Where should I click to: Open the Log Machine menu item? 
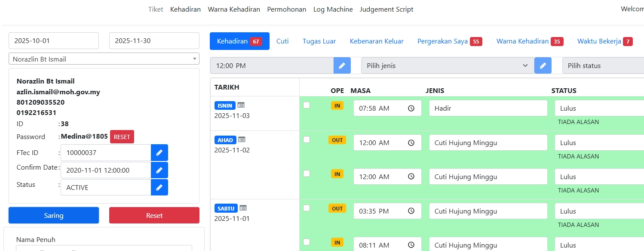click(333, 9)
